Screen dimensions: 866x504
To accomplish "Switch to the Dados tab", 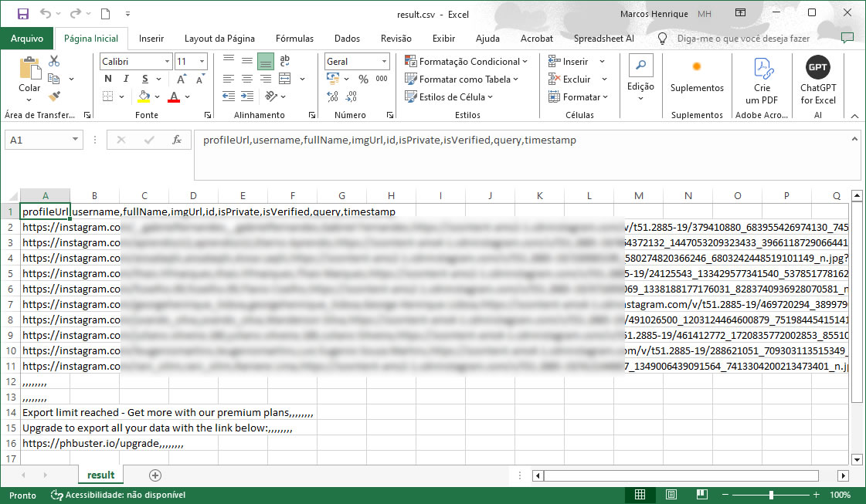I will click(347, 38).
